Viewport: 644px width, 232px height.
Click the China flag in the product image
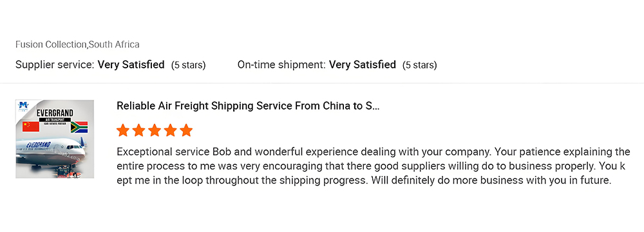click(31, 126)
